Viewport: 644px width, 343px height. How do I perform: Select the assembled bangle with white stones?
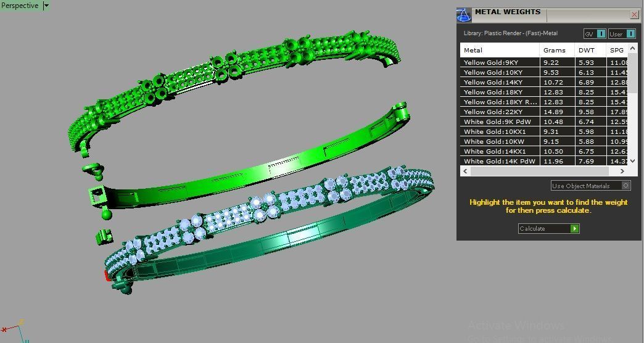coord(269,228)
